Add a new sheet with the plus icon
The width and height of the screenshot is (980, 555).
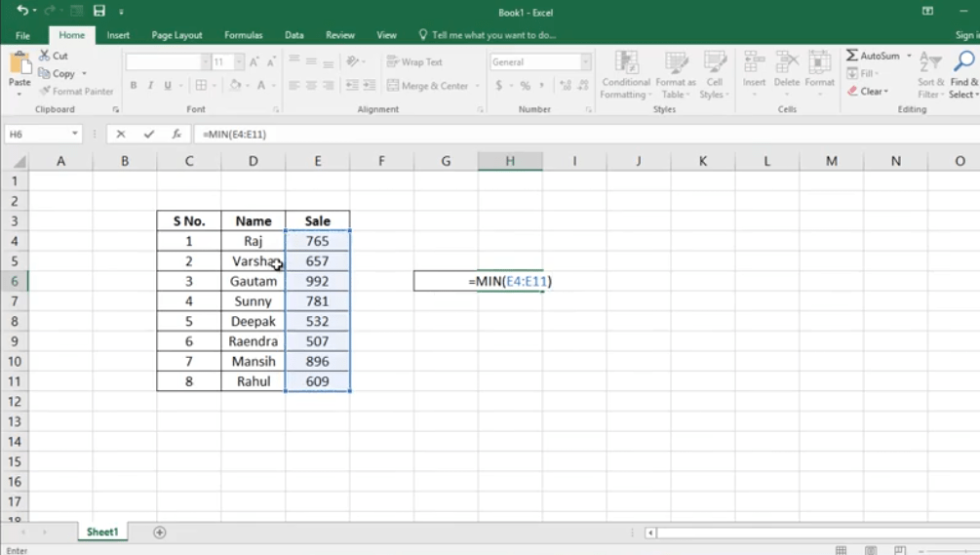pyautogui.click(x=160, y=533)
